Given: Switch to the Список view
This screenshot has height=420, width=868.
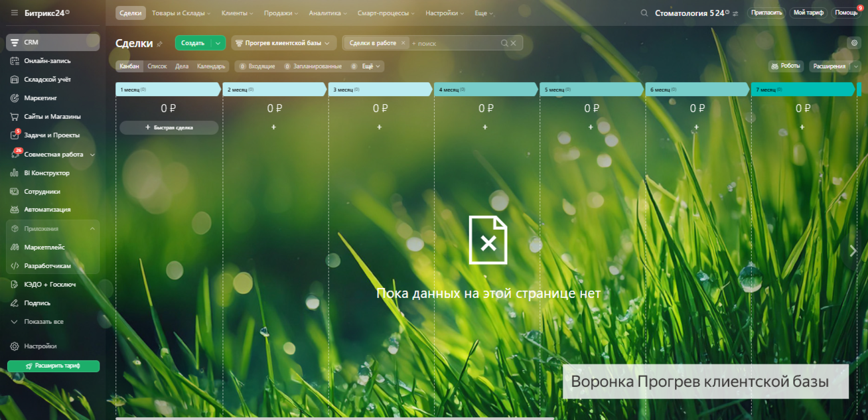Looking at the screenshot, I should pos(157,66).
